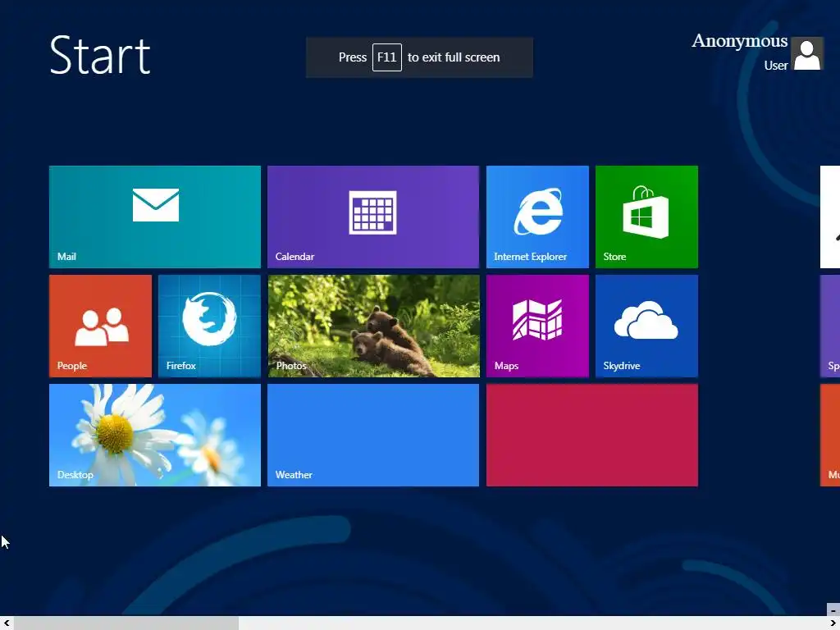Open the Mail tile
The width and height of the screenshot is (840, 630).
click(x=155, y=217)
